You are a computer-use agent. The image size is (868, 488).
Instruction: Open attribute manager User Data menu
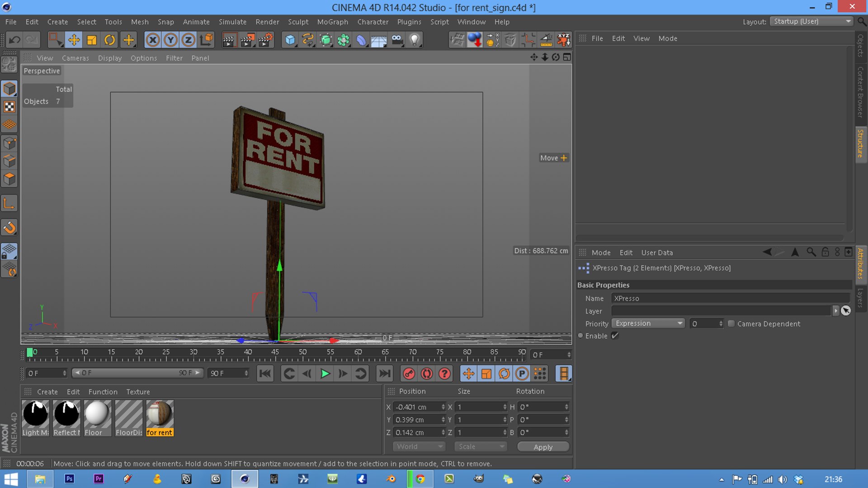(657, 252)
